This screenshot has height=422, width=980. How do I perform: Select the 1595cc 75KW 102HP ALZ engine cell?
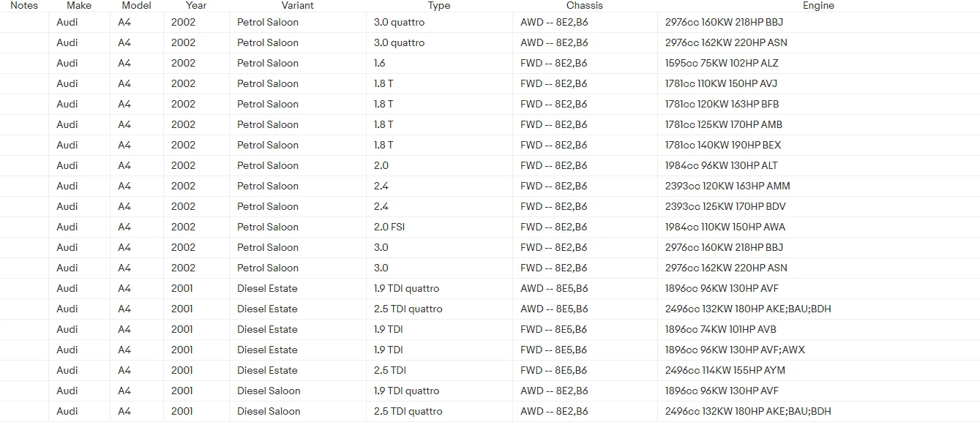722,63
